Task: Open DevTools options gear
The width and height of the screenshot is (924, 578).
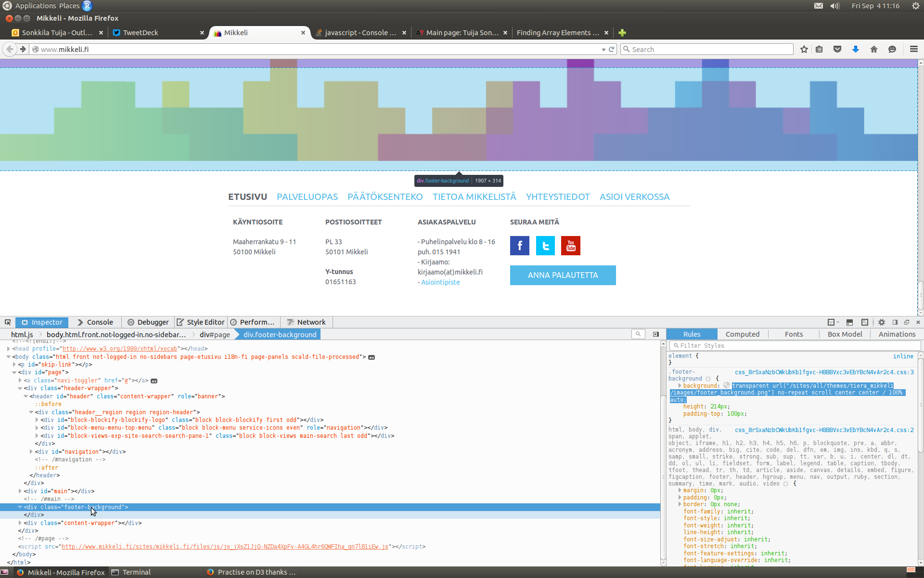Action: 882,322
